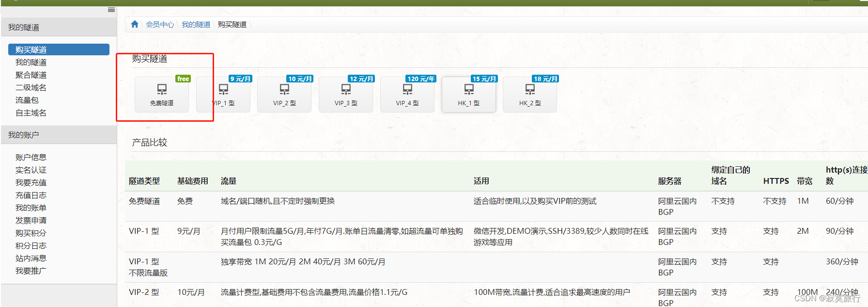Open 账户信息 sidebar item
Image resolution: width=868 pixels, height=307 pixels.
tap(31, 157)
